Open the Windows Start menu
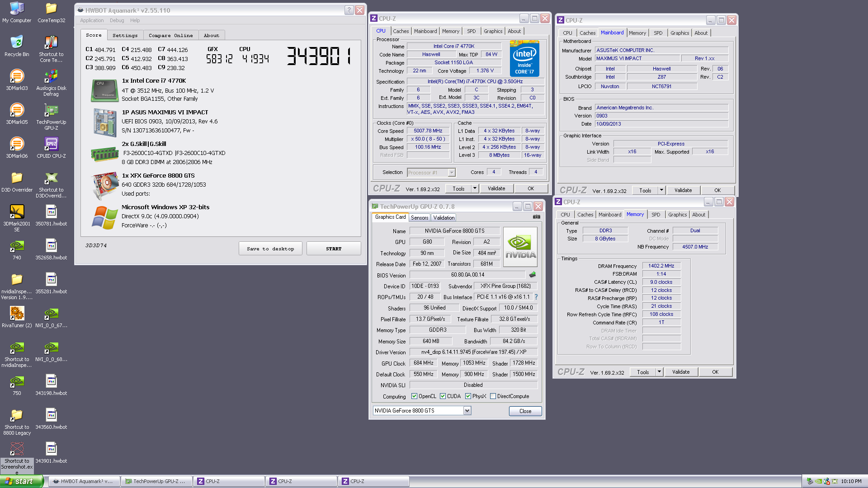The width and height of the screenshot is (868, 488). pos(22,481)
